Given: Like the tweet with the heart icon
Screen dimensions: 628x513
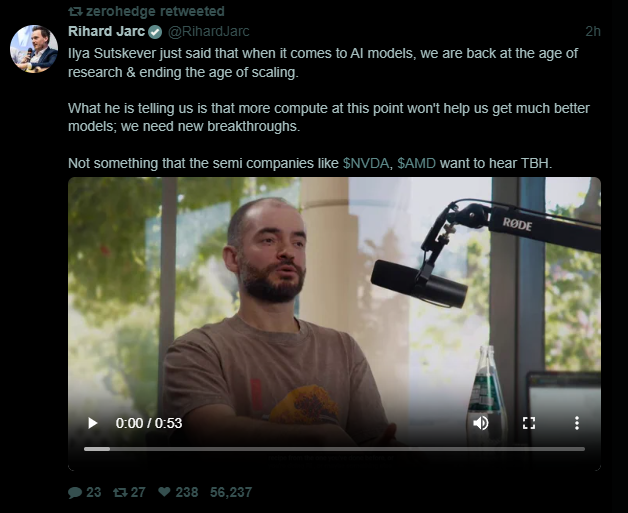Looking at the screenshot, I should point(164,491).
